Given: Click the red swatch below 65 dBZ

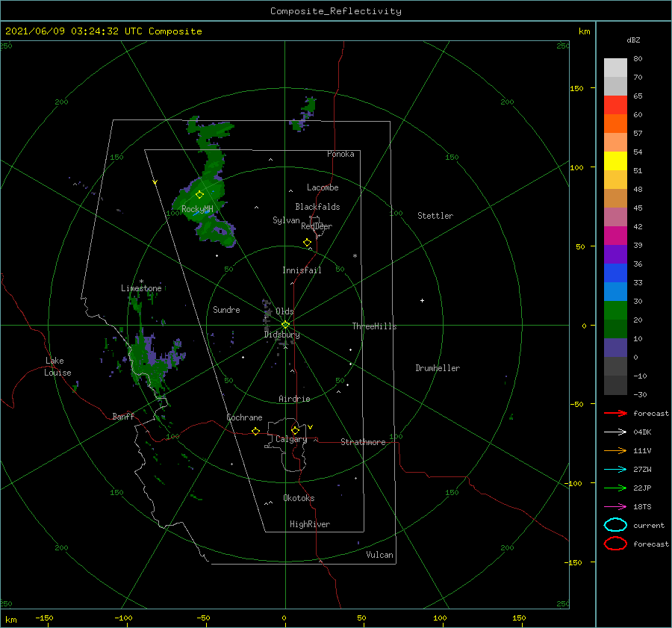Looking at the screenshot, I should coord(615,105).
